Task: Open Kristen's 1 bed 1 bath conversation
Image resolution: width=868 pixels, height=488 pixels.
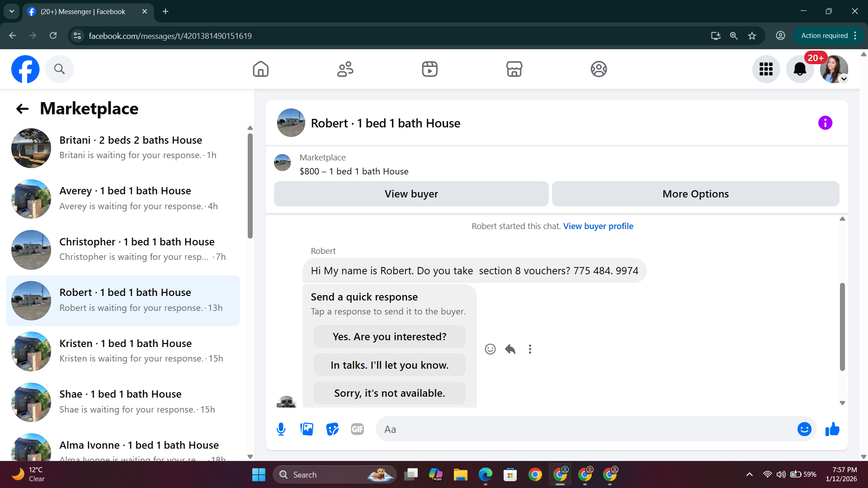Action: pos(123,351)
